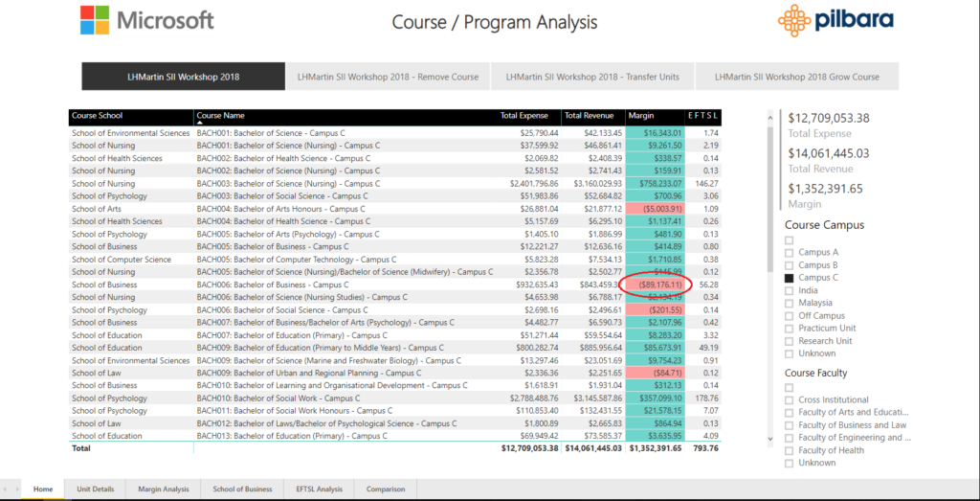Check the Off Campus checkbox

pos(789,316)
